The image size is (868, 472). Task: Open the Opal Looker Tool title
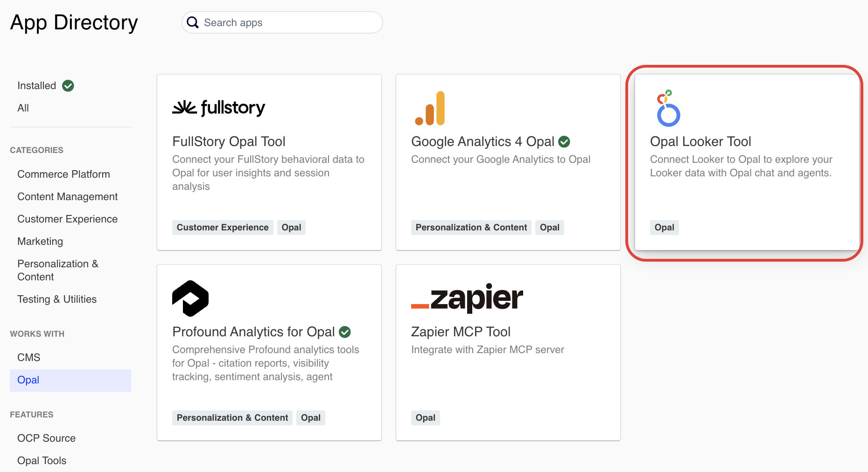(x=700, y=141)
